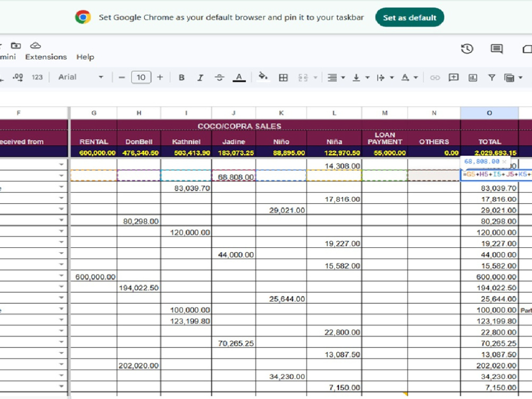The width and height of the screenshot is (532, 399).
Task: Click the 34,230.00 cell in Niño column
Action: [281, 376]
